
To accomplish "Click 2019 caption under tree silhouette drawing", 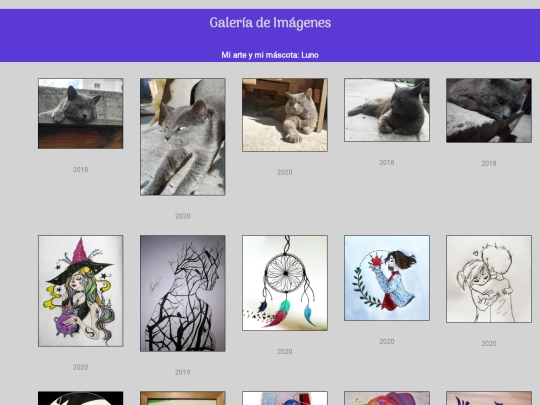I will coord(183,372).
